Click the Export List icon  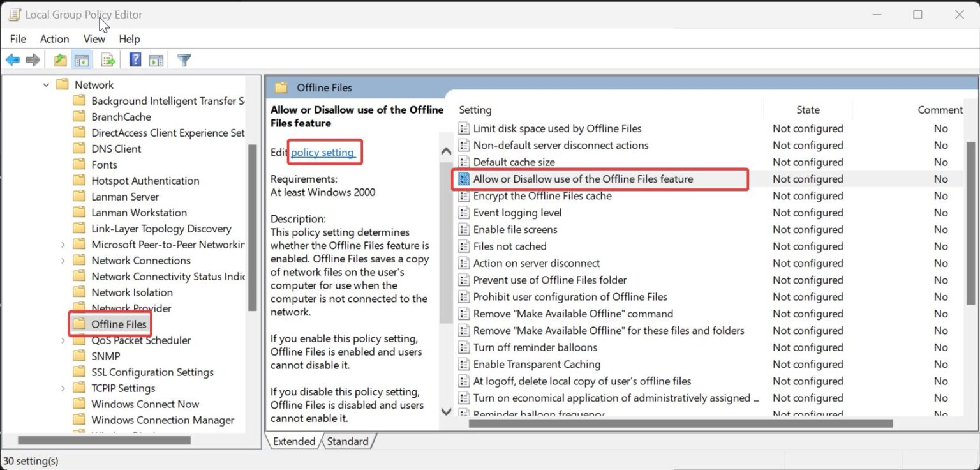click(x=108, y=59)
